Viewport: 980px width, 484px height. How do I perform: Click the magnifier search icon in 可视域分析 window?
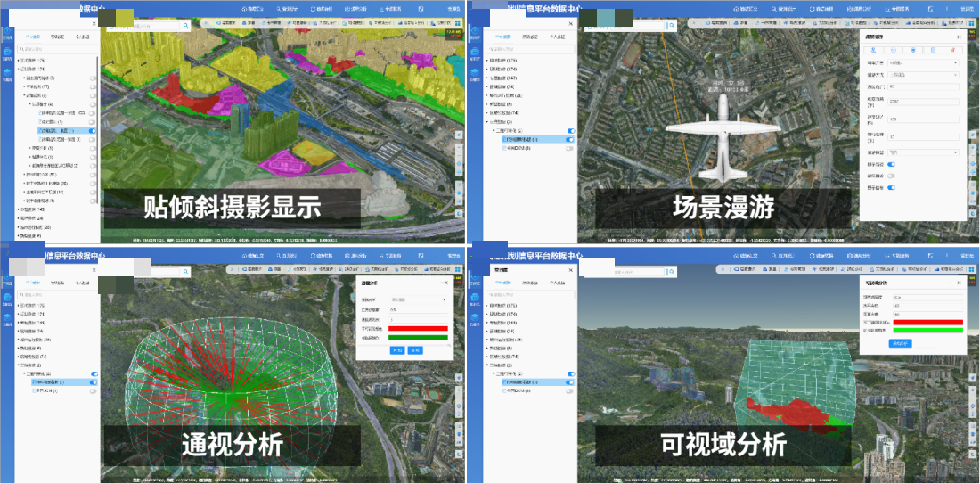coord(671,271)
